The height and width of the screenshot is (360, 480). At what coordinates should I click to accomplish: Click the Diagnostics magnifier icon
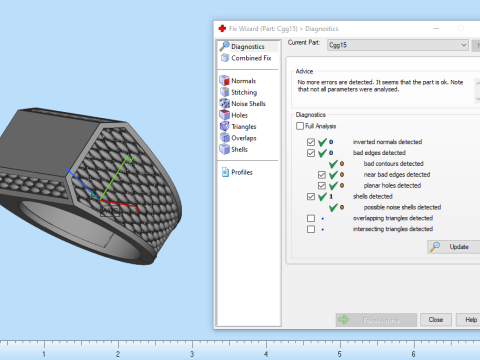[x=224, y=46]
